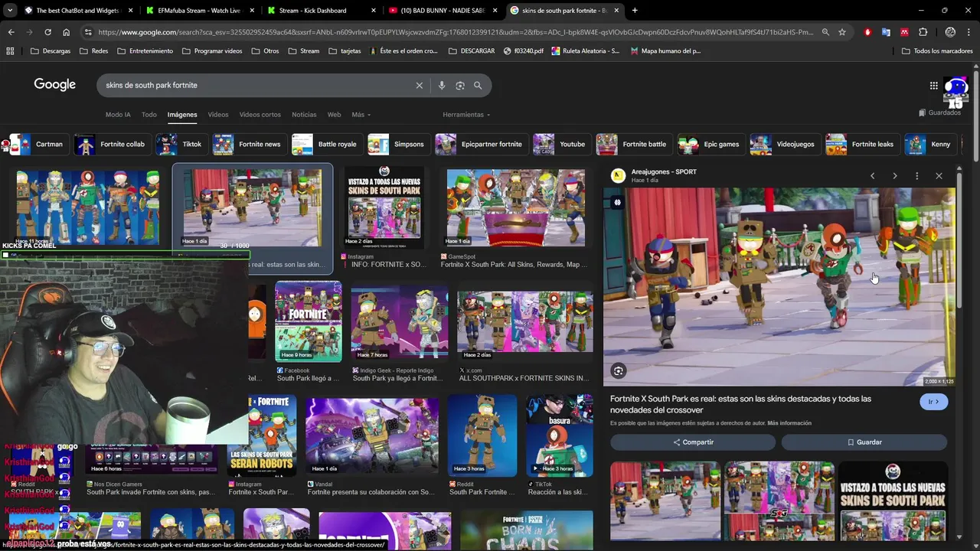
Task: Open the Más información copyright link
Action: (789, 423)
